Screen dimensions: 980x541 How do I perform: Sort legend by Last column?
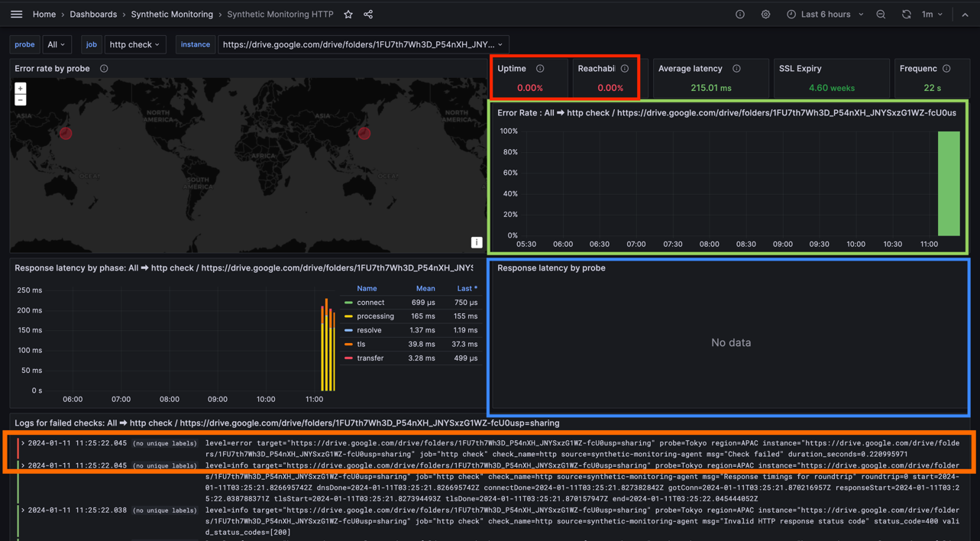click(467, 289)
